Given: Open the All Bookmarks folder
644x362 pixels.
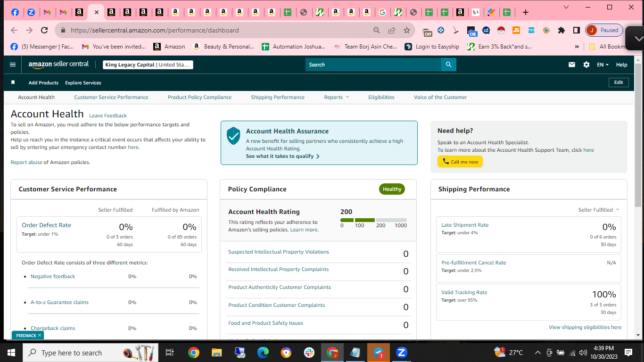Looking at the screenshot, I should pyautogui.click(x=607, y=47).
